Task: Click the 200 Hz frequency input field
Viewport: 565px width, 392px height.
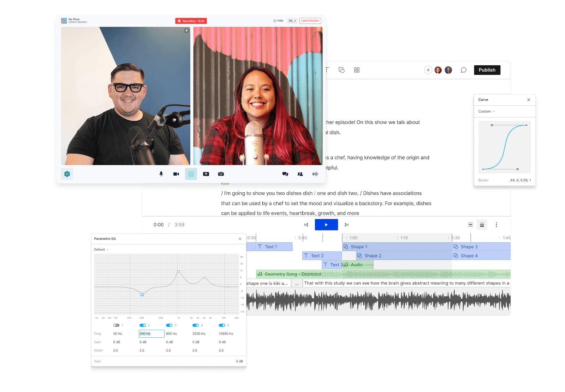Action: (x=151, y=334)
